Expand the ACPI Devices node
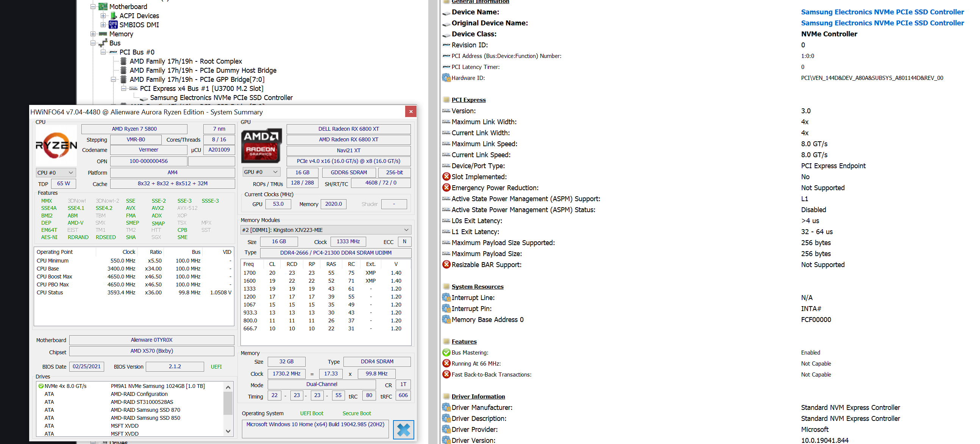The width and height of the screenshot is (980, 444). pos(103,16)
